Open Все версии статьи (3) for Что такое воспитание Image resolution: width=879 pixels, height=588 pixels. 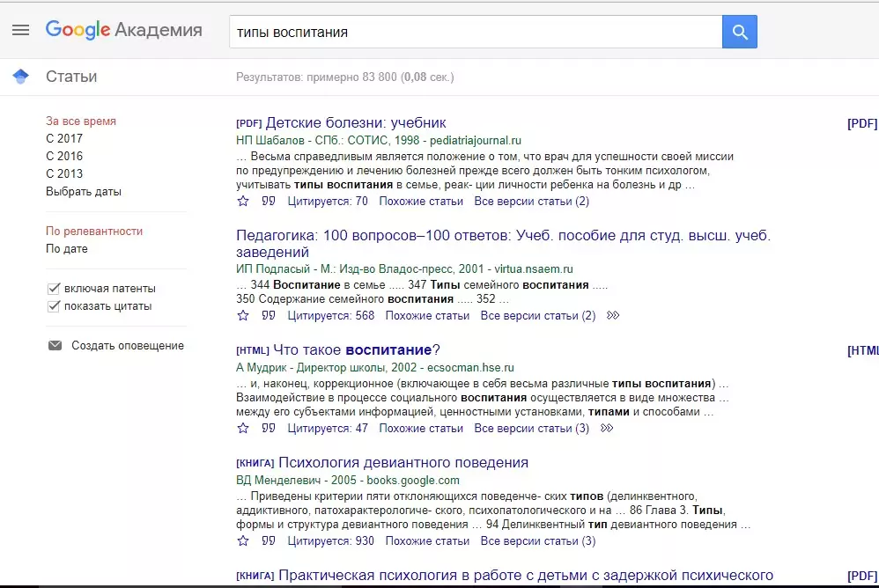[x=531, y=428]
